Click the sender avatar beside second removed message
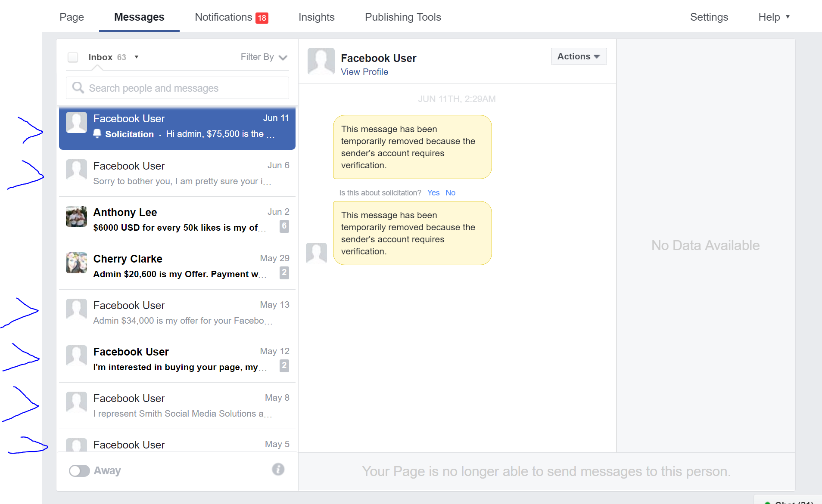Screen dimensions: 822x504 tap(317, 253)
